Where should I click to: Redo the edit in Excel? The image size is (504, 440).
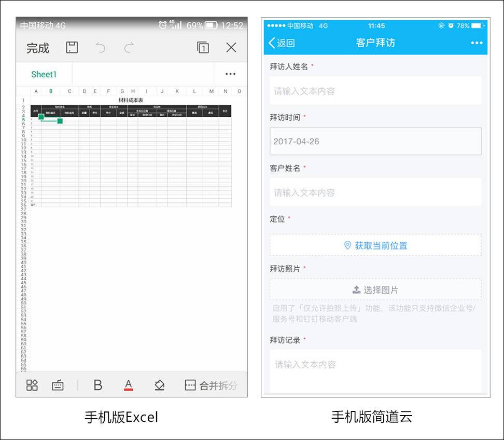[129, 48]
